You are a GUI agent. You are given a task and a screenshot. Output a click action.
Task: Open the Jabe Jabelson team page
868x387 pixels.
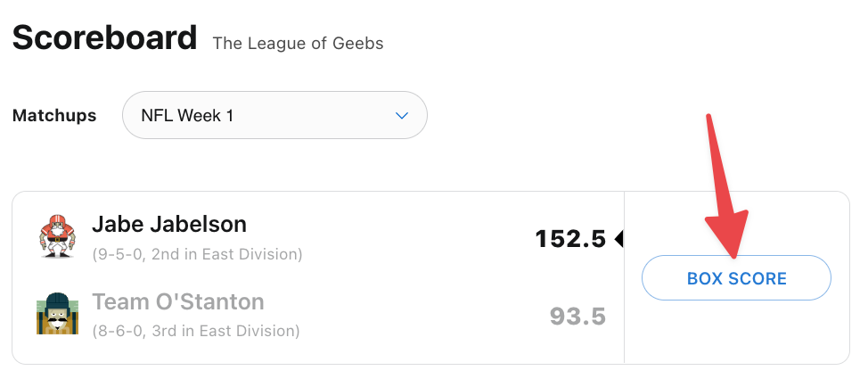click(169, 224)
